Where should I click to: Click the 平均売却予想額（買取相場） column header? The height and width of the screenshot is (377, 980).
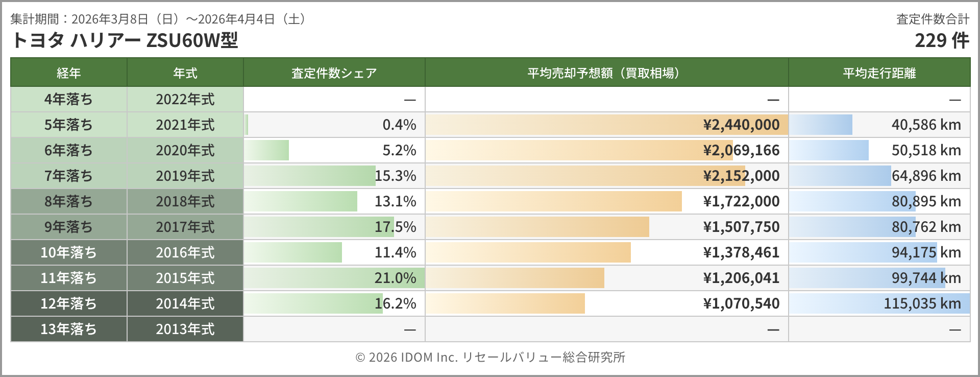pyautogui.click(x=606, y=73)
